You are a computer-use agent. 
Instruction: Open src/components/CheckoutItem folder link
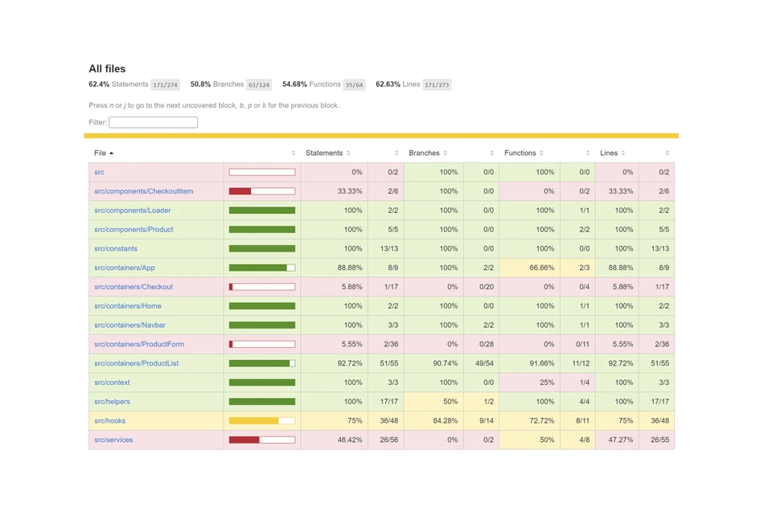click(143, 191)
